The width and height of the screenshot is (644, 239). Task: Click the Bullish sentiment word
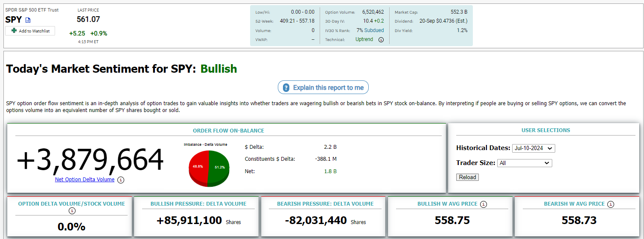click(219, 68)
